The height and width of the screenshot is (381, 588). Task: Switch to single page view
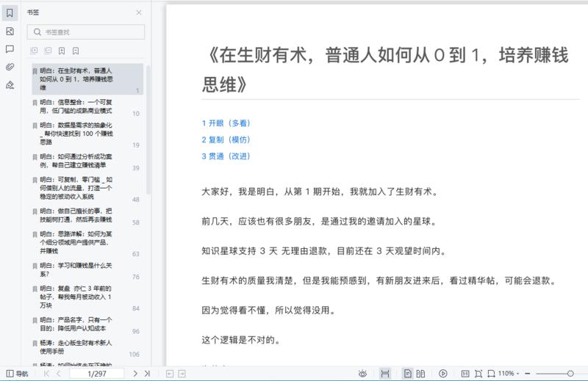407,374
